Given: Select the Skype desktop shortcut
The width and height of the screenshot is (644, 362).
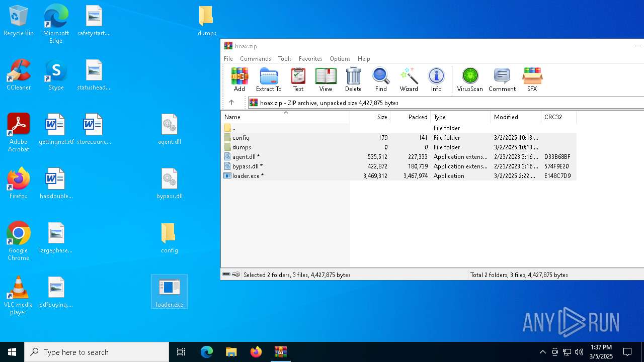Looking at the screenshot, I should pos(56,75).
